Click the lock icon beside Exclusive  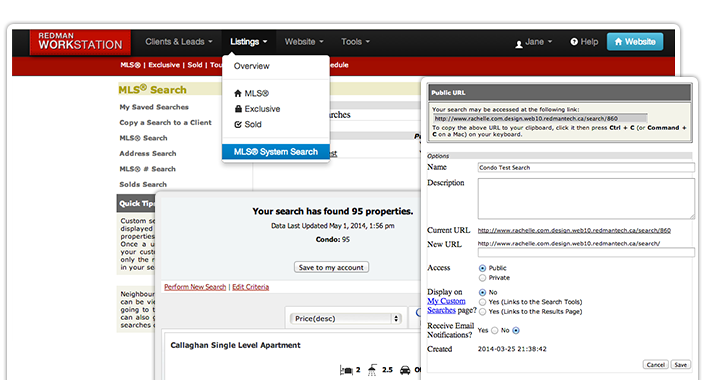click(x=238, y=109)
